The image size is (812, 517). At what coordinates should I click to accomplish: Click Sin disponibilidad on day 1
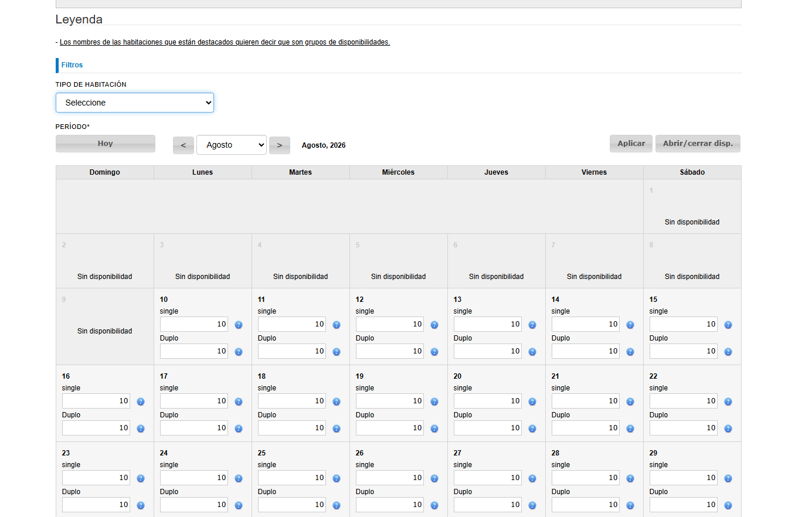(692, 222)
